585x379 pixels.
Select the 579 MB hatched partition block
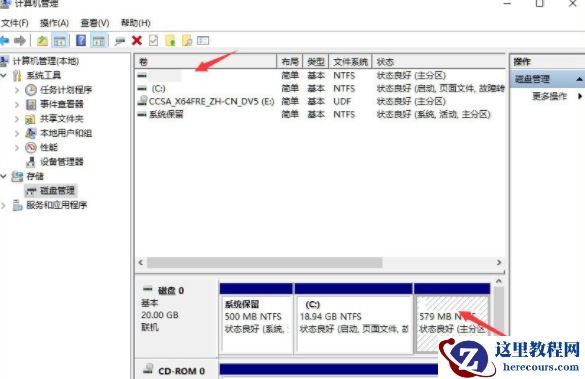click(x=452, y=318)
